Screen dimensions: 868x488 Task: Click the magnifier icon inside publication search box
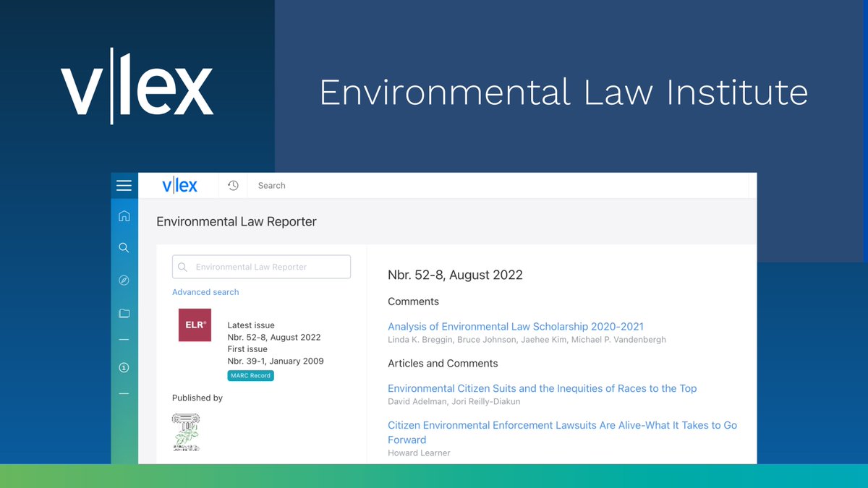182,267
